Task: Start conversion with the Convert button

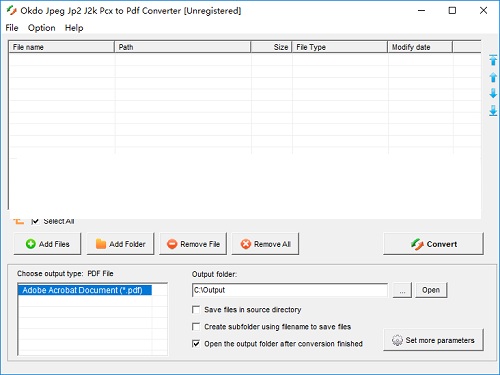Action: point(433,244)
